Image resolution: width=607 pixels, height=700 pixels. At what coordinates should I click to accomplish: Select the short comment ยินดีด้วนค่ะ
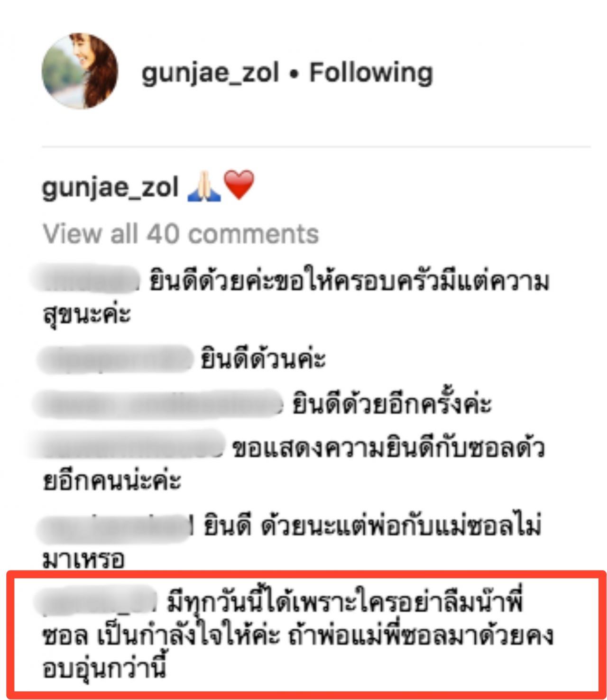[x=263, y=359]
